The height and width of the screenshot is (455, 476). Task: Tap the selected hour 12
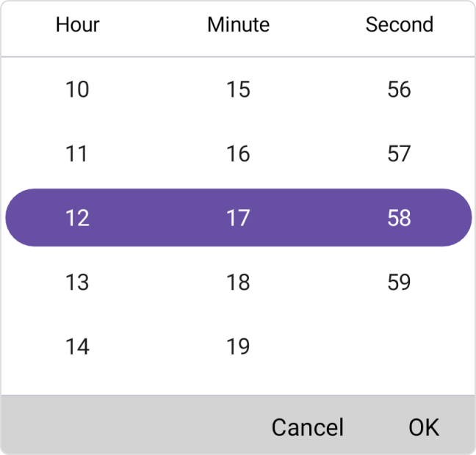tap(77, 218)
